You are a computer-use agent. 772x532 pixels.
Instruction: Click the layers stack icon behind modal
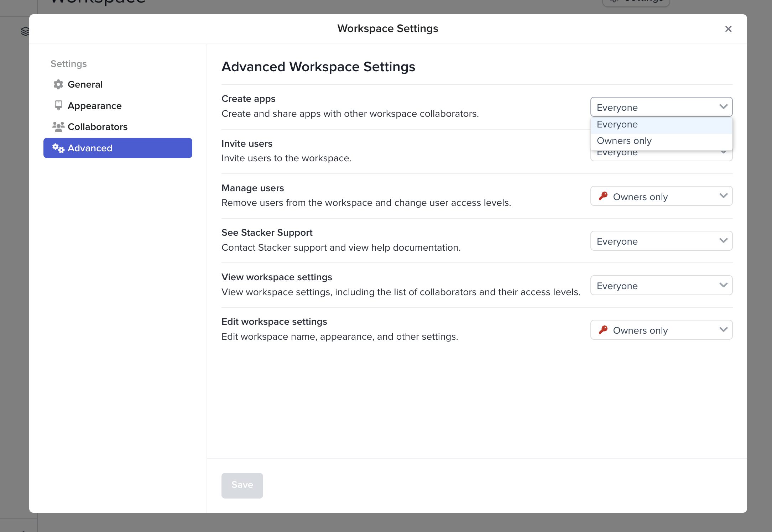click(x=25, y=31)
